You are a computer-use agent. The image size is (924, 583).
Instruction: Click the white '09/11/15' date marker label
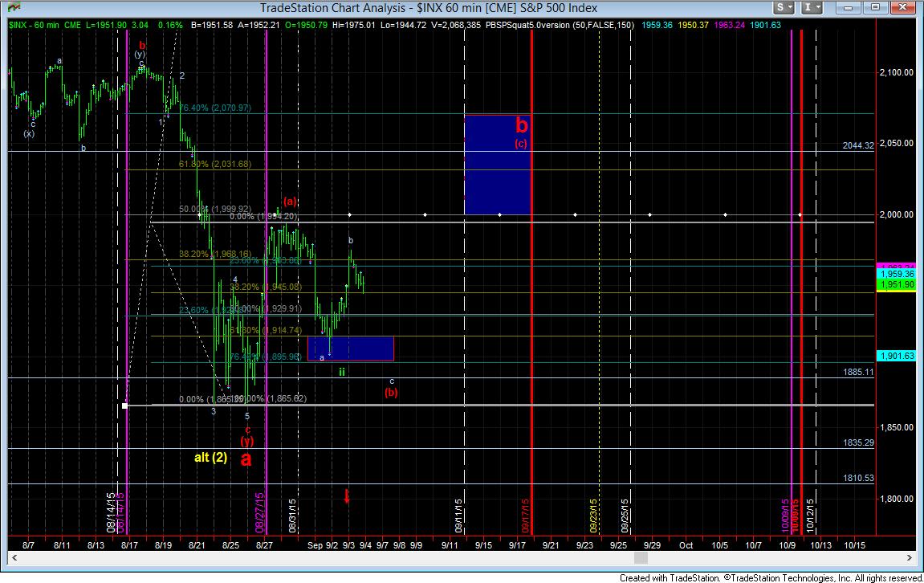point(458,516)
